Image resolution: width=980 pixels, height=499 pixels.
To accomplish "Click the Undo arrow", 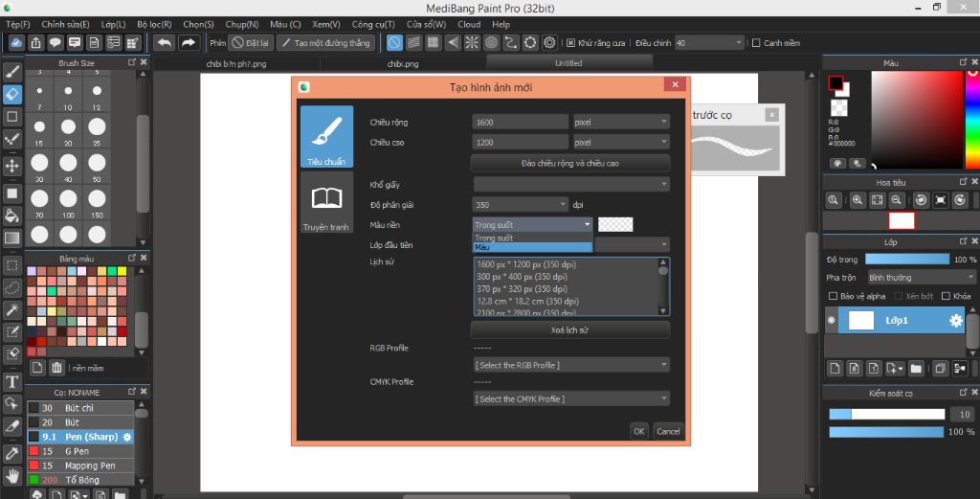I will [x=165, y=42].
